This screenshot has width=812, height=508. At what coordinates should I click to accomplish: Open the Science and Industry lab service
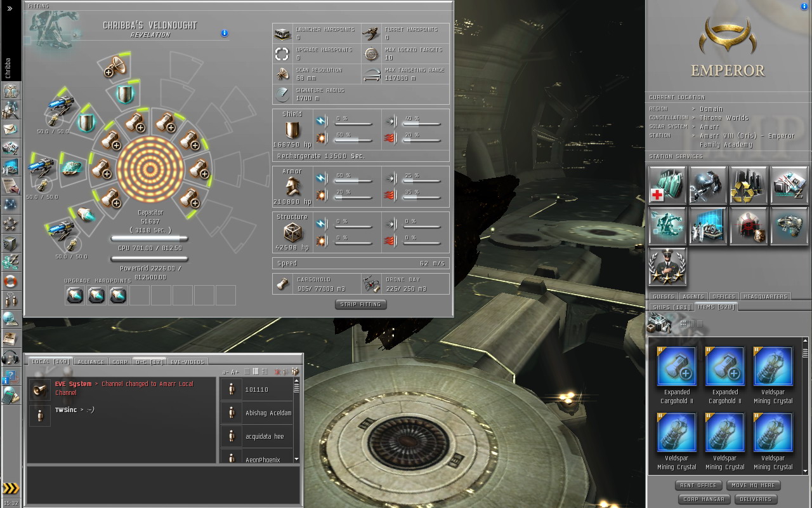[x=708, y=226]
